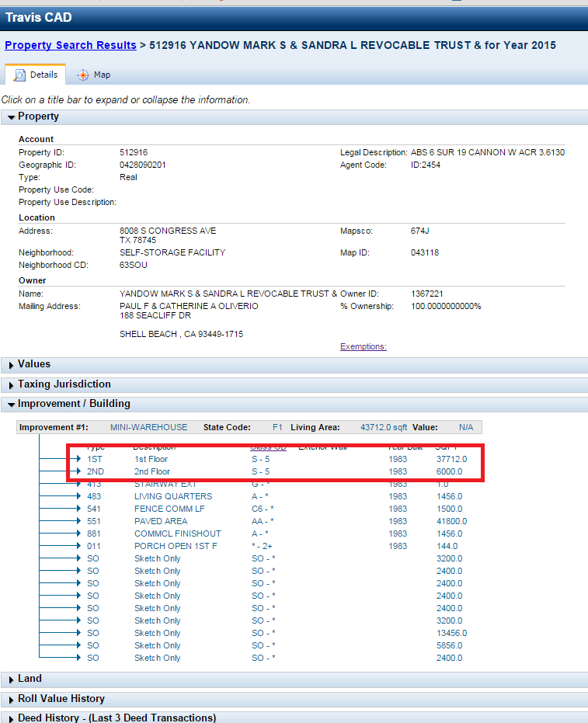
Task: Expand the Roll Value History section
Action: [x=61, y=699]
